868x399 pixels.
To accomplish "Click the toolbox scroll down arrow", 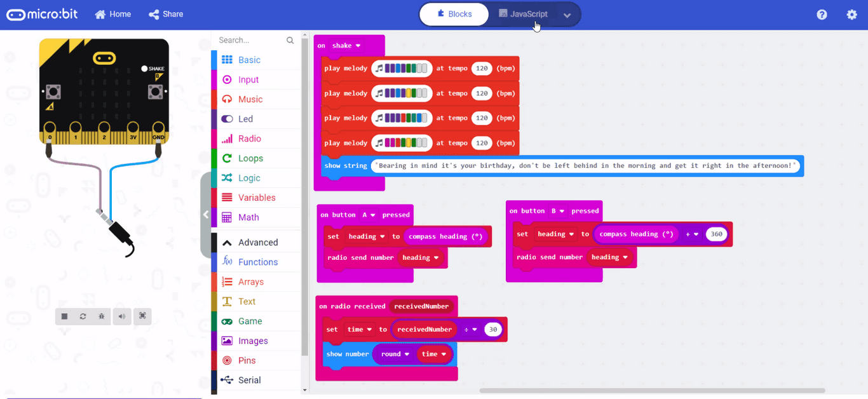I will pos(304,390).
